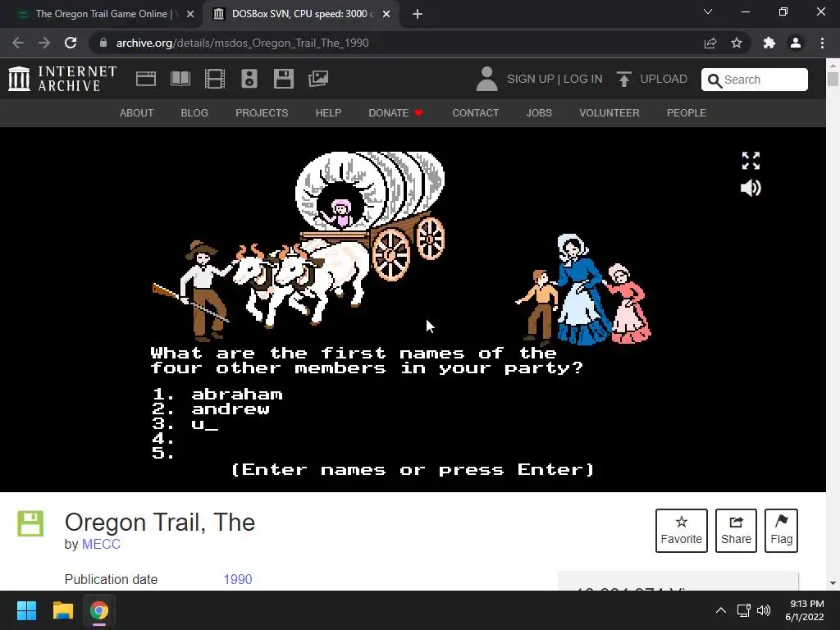Click the 'abraham' party member name
This screenshot has width=840, height=630.
click(237, 395)
